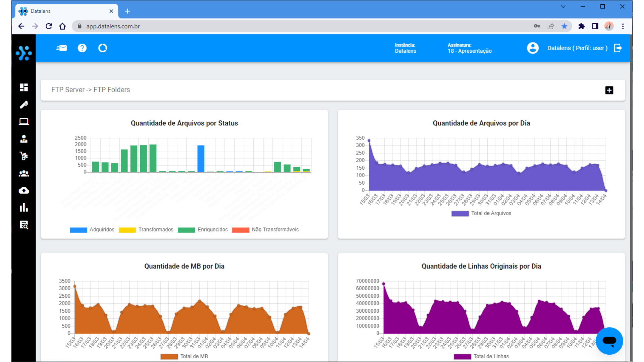This screenshot has height=362, width=644.
Task: Open the dashboard grid icon in sidebar
Action: coord(24,87)
